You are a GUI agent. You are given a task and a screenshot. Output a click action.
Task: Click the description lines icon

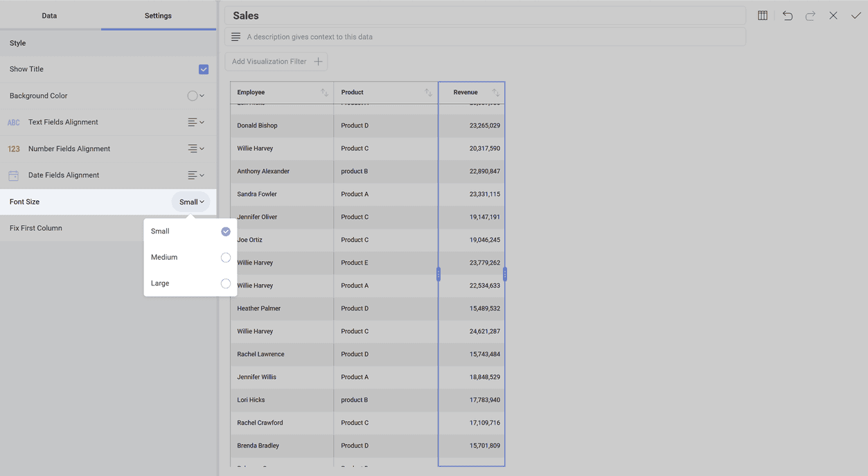[236, 37]
